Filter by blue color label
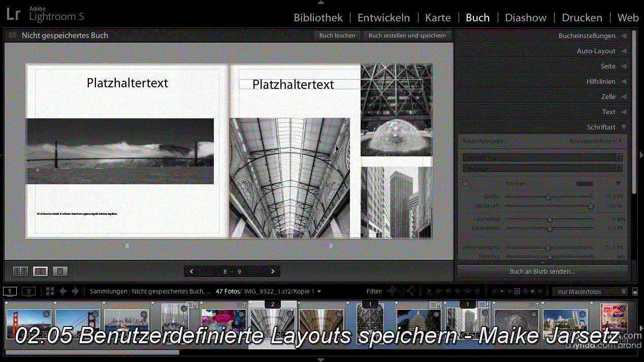This screenshot has height=362, width=644. coord(517,291)
